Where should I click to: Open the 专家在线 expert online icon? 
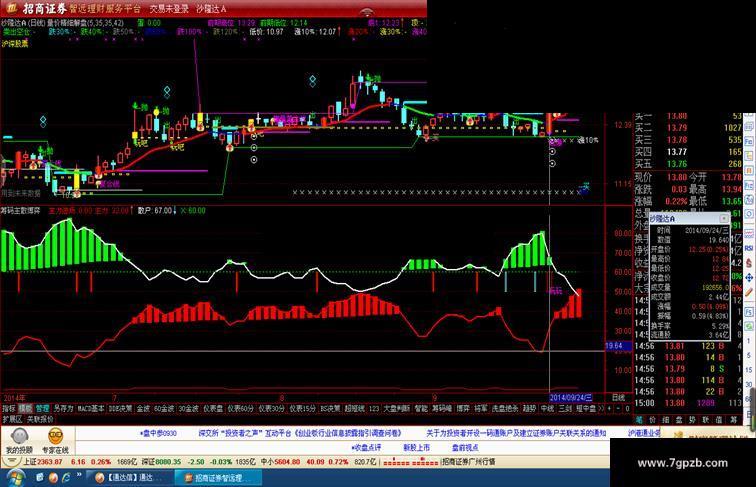pyautogui.click(x=55, y=441)
